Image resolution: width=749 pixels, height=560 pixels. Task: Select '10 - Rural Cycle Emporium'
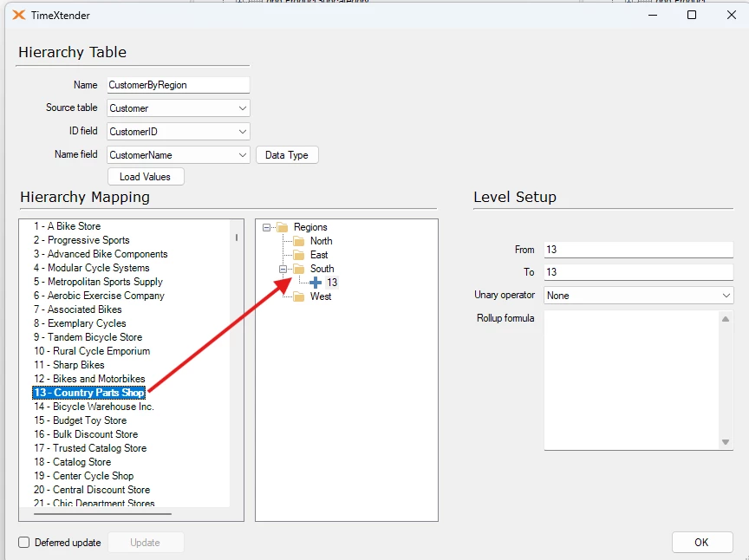coord(92,351)
